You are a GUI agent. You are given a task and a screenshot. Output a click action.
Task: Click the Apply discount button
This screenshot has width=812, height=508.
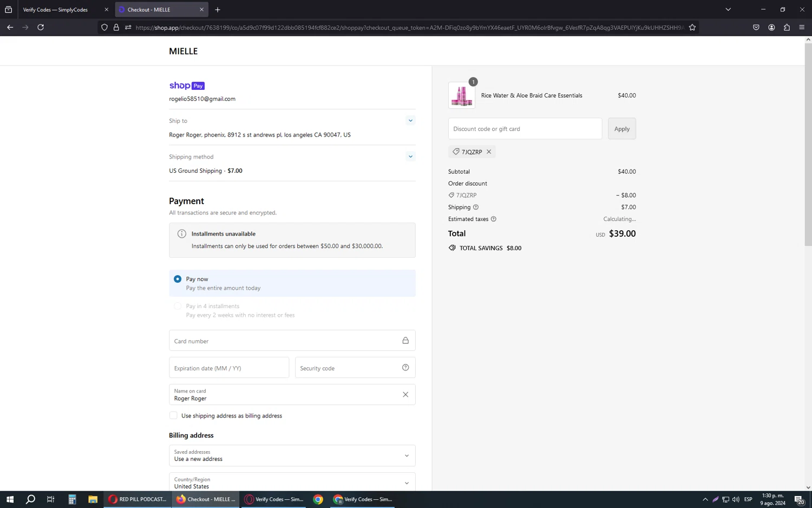pyautogui.click(x=621, y=129)
